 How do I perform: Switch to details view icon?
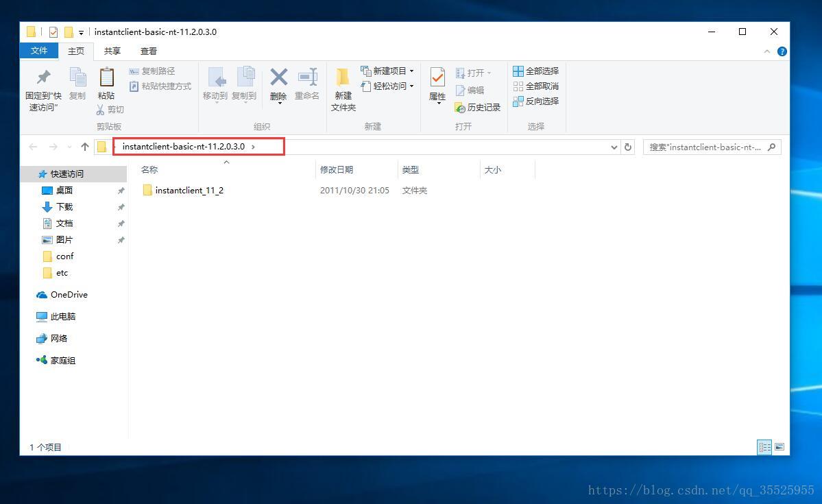(765, 447)
